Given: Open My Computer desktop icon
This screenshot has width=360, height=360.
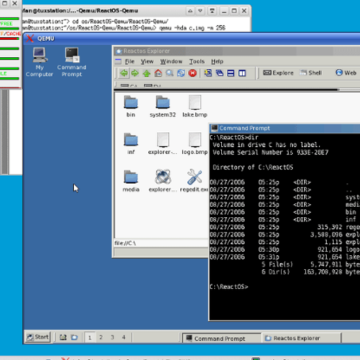Looking at the screenshot, I should (x=39, y=62).
